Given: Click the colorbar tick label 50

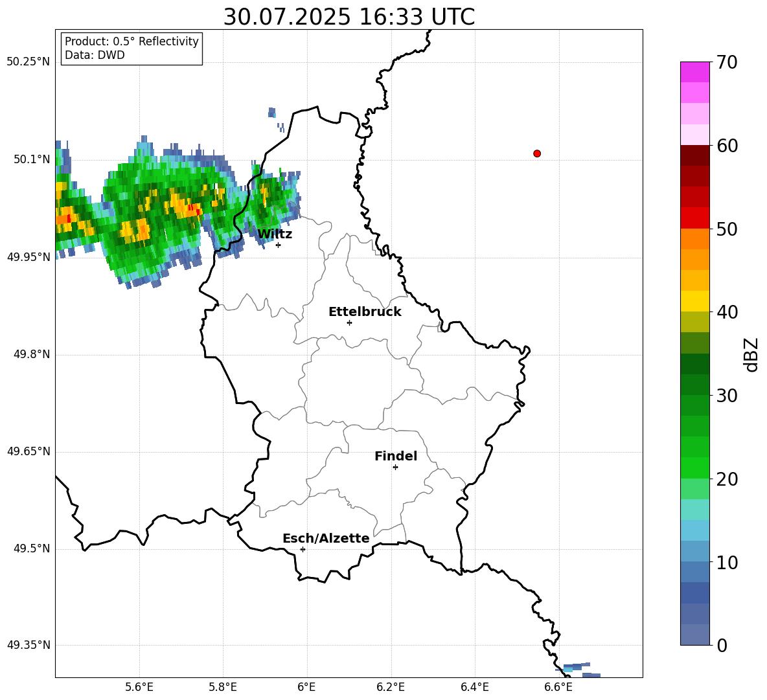Looking at the screenshot, I should tap(727, 229).
